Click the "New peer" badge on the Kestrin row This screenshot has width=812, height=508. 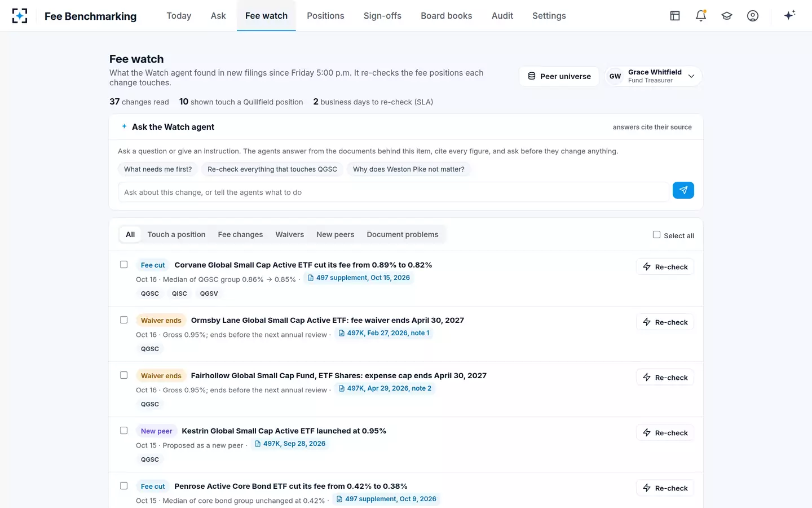click(157, 431)
